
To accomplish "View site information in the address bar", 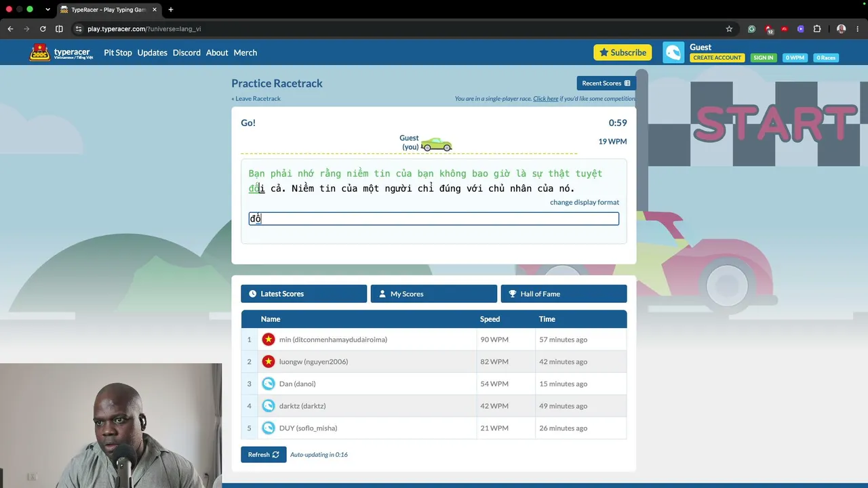I will point(79,29).
